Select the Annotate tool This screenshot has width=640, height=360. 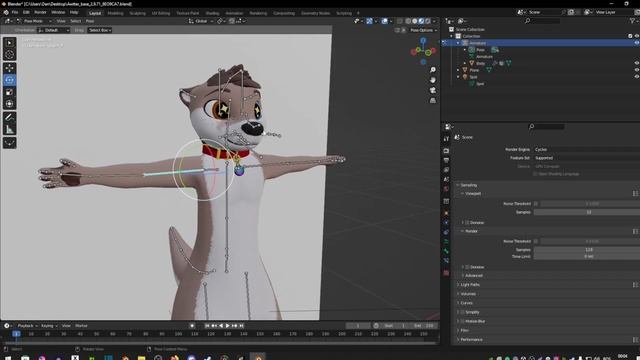coord(9,118)
